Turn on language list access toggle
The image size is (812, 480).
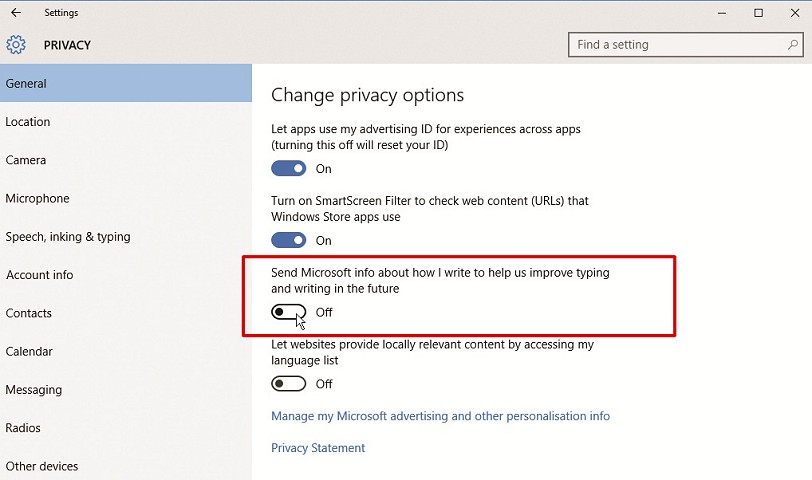(288, 384)
